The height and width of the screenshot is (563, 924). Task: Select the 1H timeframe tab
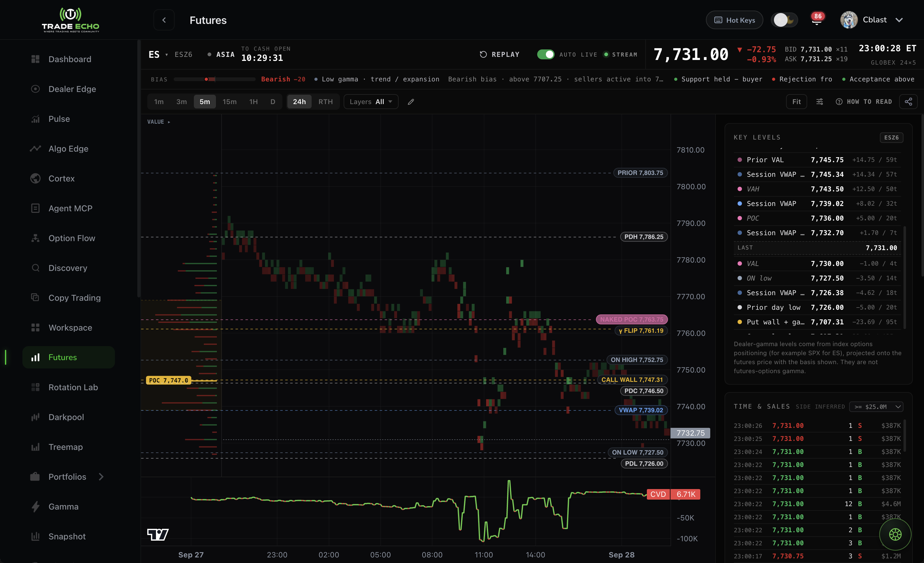254,102
